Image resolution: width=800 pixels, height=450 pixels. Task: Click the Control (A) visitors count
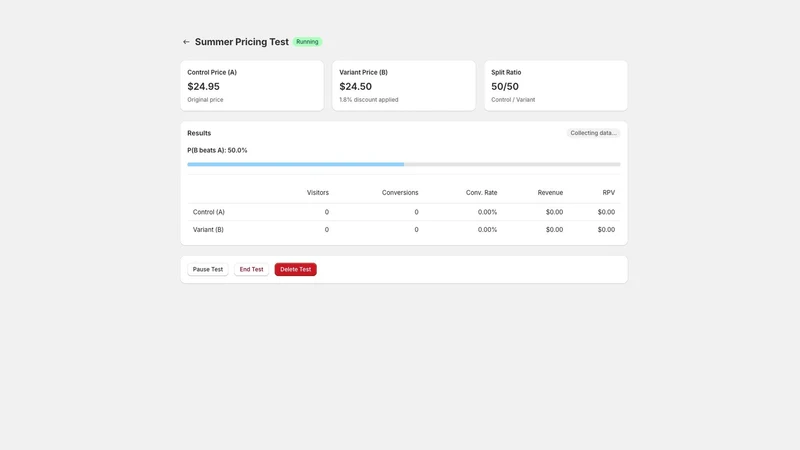coord(327,212)
